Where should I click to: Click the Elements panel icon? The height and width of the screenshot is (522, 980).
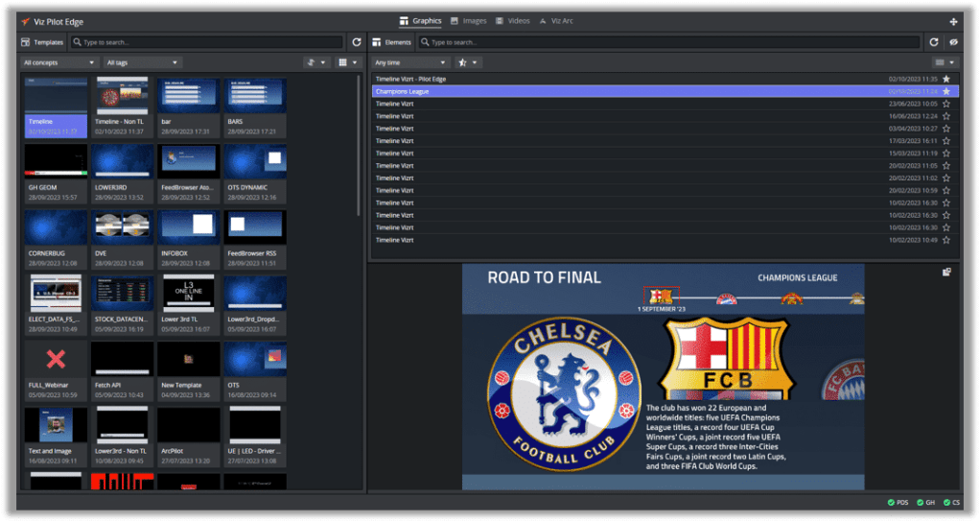click(x=376, y=42)
